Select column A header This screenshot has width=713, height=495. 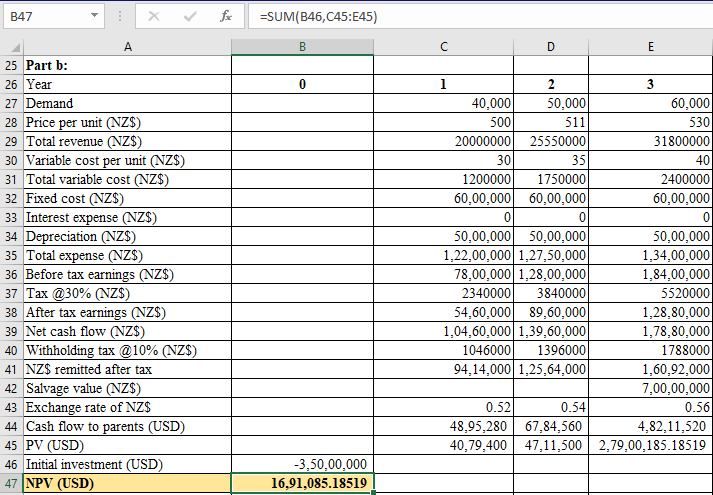click(127, 46)
